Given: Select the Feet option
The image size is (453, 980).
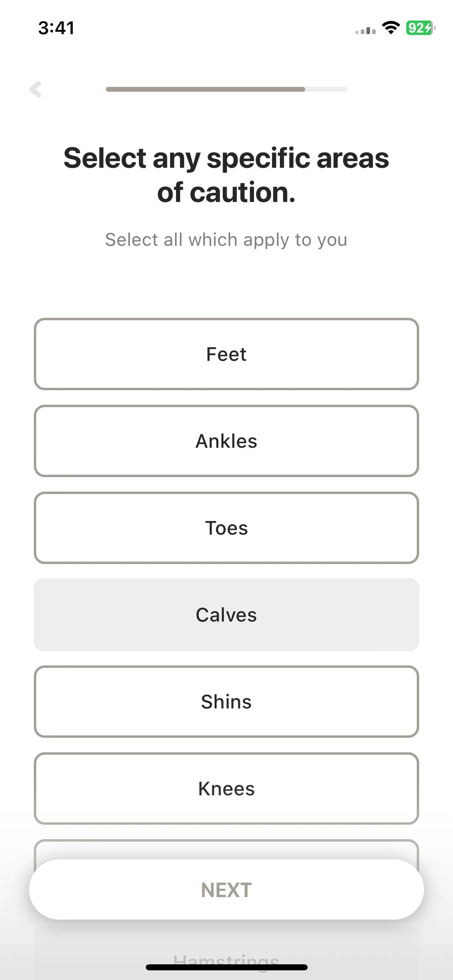Looking at the screenshot, I should [x=226, y=354].
